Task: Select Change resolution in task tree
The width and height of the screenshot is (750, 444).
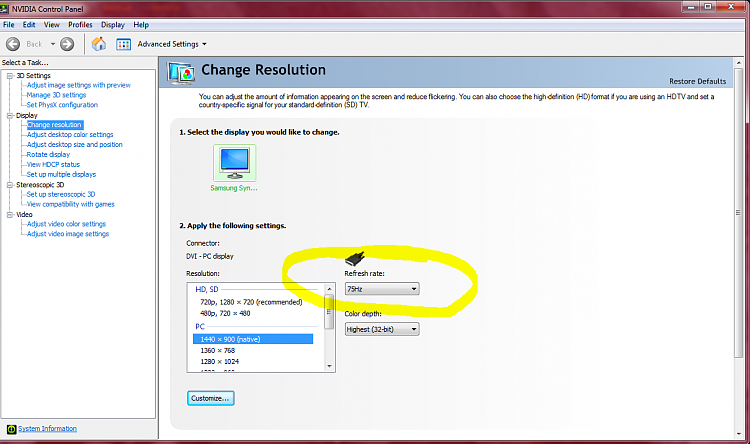Action: pyautogui.click(x=55, y=125)
